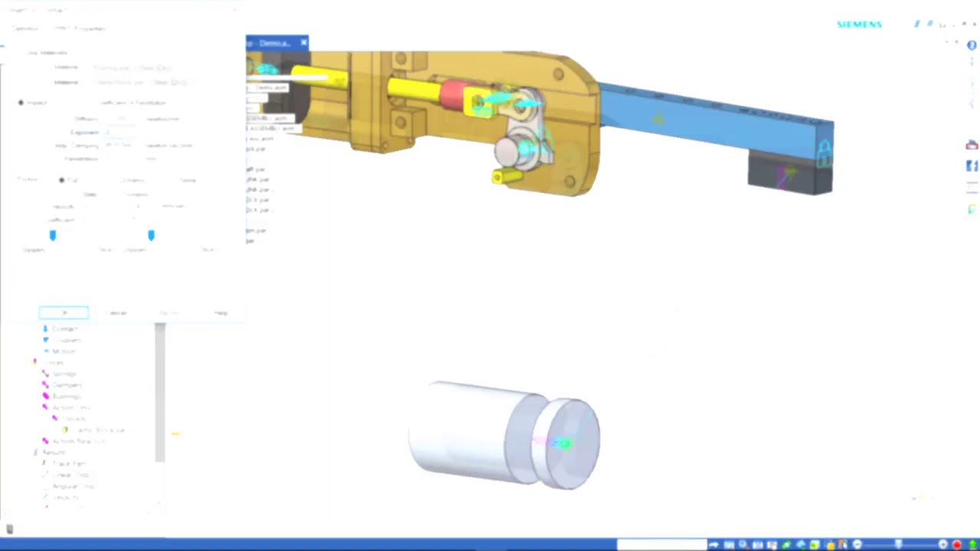Collapse the Results group in tree
The width and height of the screenshot is (980, 551).
[x=35, y=452]
